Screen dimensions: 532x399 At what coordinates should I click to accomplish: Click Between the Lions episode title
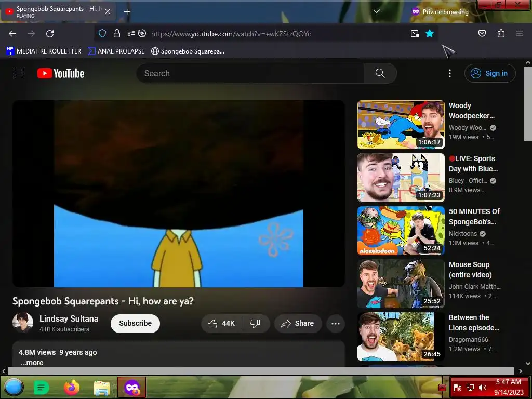click(474, 323)
